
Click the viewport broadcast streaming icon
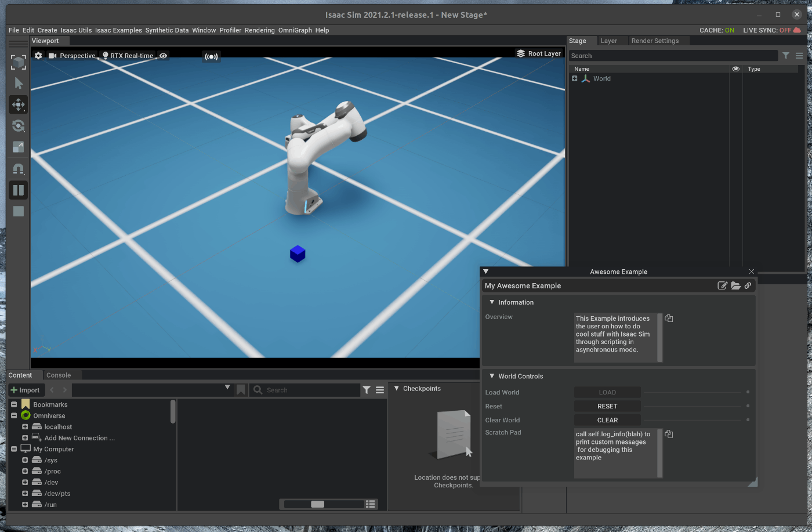pyautogui.click(x=211, y=57)
